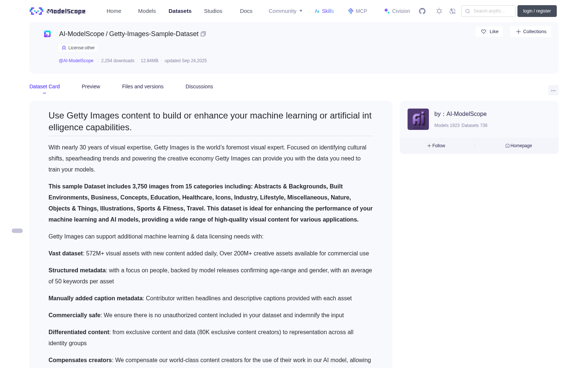Click the 'Differentiated content' bold text
This screenshot has width=588, height=368.
pyautogui.click(x=79, y=332)
